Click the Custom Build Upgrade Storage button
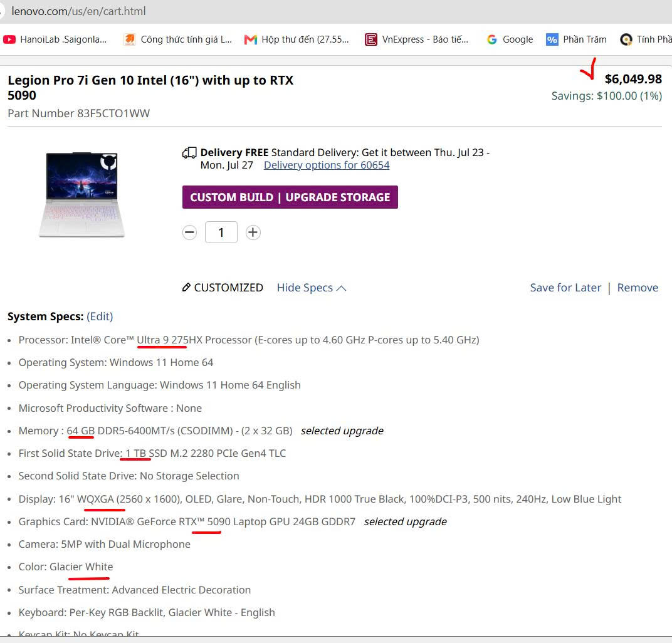672x643 pixels. [290, 197]
